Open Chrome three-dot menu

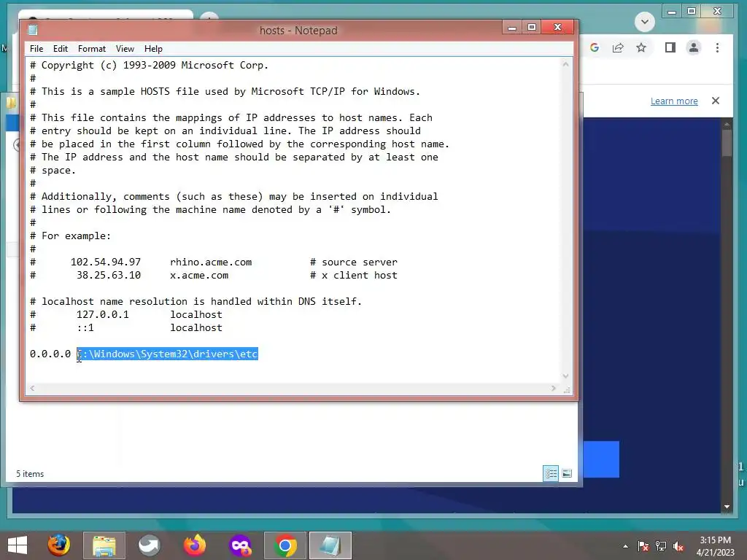(718, 47)
